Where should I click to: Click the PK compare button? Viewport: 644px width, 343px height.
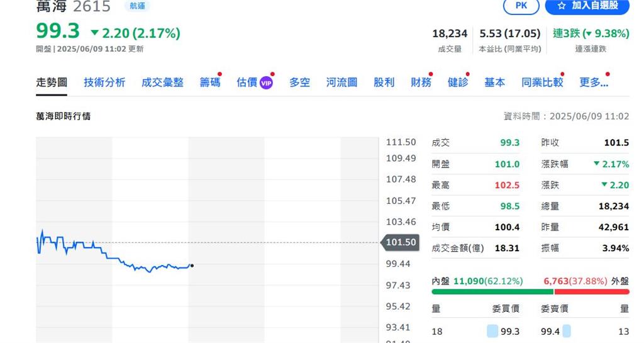(521, 6)
